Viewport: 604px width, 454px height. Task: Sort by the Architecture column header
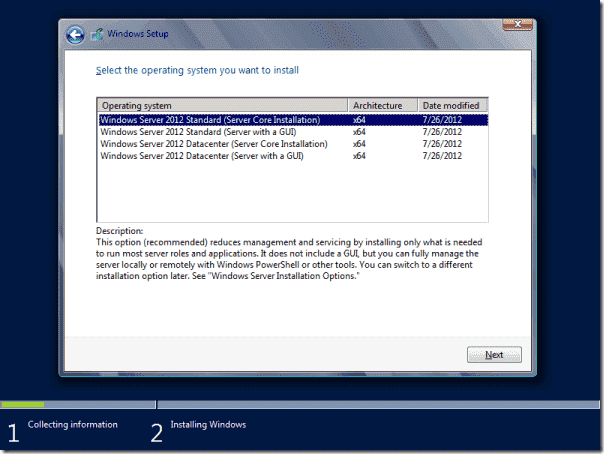[383, 106]
